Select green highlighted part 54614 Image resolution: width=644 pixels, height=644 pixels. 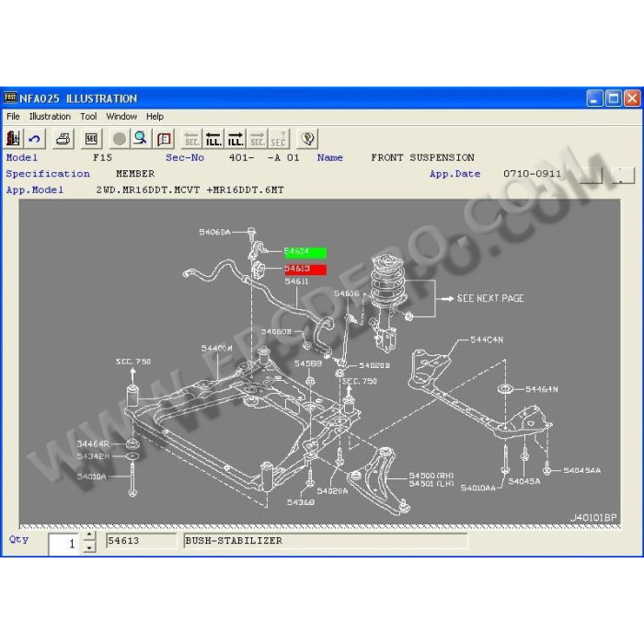point(305,252)
